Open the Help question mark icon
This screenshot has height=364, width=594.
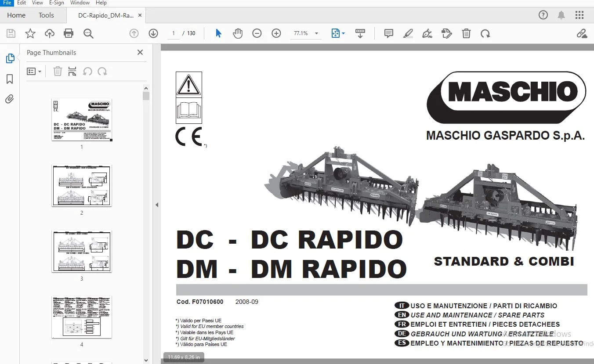coord(543,15)
